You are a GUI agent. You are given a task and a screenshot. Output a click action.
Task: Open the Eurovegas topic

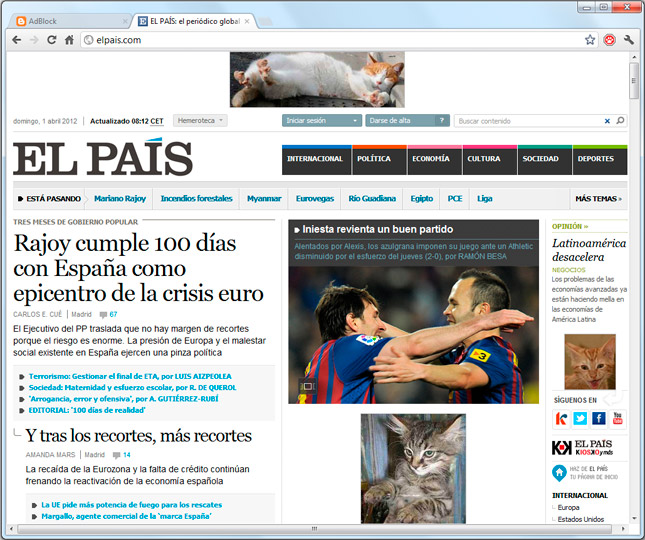[x=315, y=199]
